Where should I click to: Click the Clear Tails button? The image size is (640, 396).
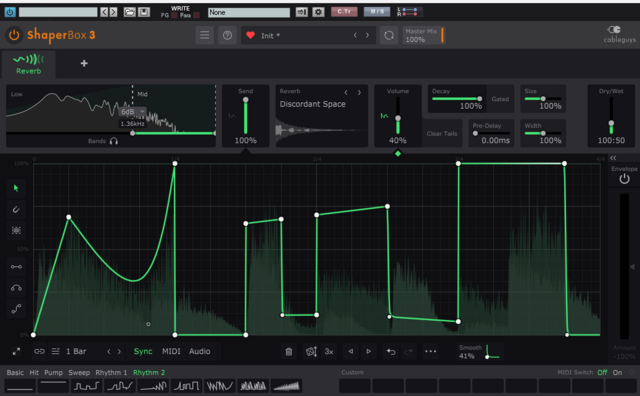(x=442, y=133)
